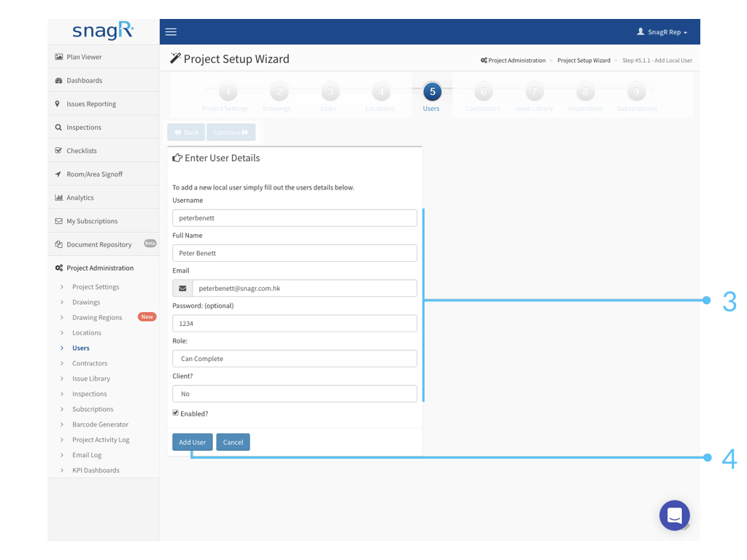Viewport: 747px width, 560px height.
Task: Go to wizard step 6 Contractors
Action: click(483, 92)
